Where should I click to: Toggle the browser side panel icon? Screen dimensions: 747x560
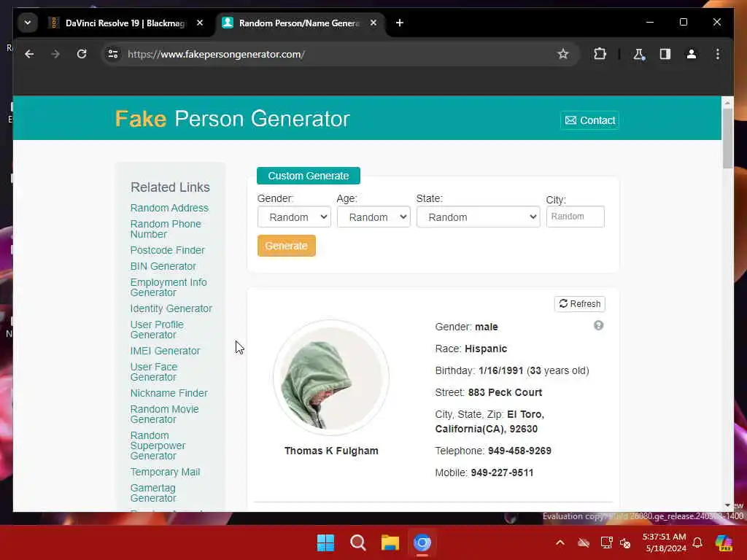[x=665, y=54]
